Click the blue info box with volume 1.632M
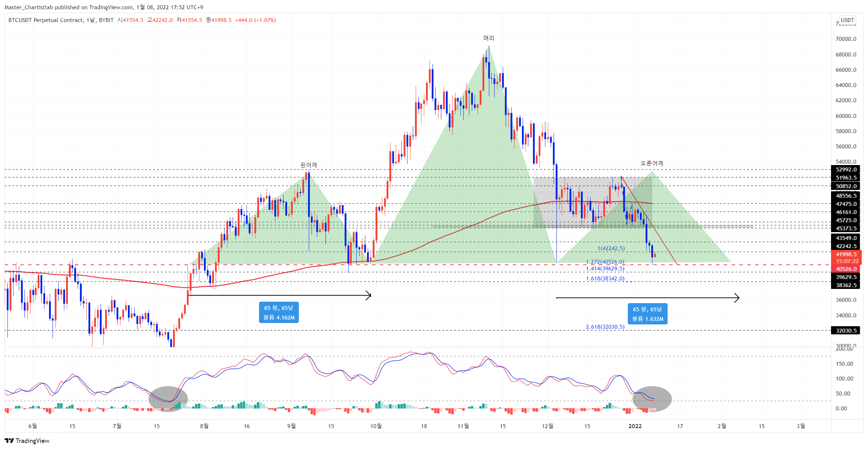The height and width of the screenshot is (449, 868). (x=648, y=314)
